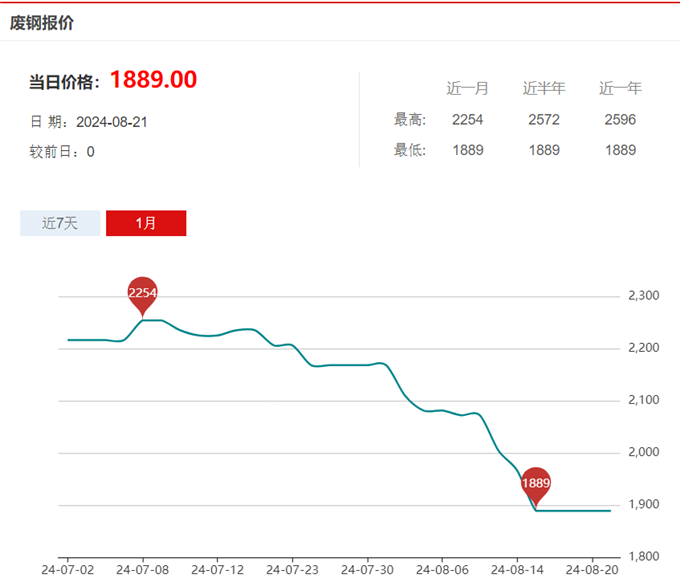This screenshot has width=680, height=578.
Task: Click the red 1889 low marker pin
Action: click(536, 483)
